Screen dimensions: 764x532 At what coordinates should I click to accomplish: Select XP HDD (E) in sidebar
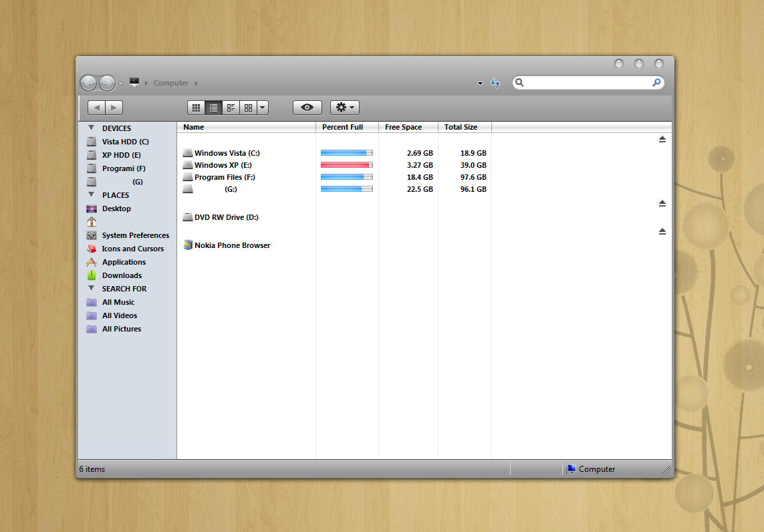click(x=122, y=155)
